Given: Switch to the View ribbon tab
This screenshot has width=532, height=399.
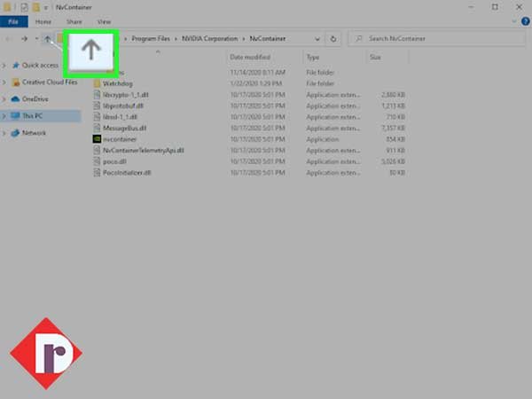Looking at the screenshot, I should click(104, 21).
